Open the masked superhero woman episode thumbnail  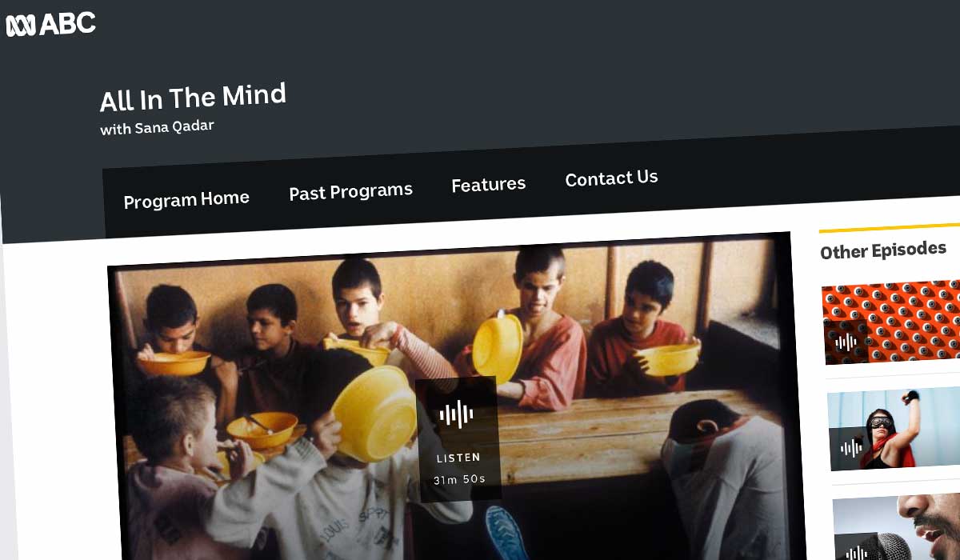[x=894, y=429]
